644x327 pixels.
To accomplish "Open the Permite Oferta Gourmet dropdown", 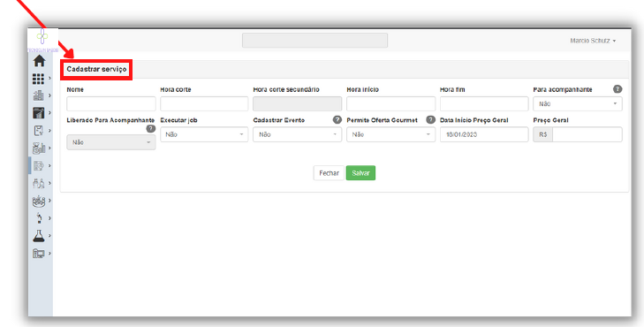I will point(390,134).
